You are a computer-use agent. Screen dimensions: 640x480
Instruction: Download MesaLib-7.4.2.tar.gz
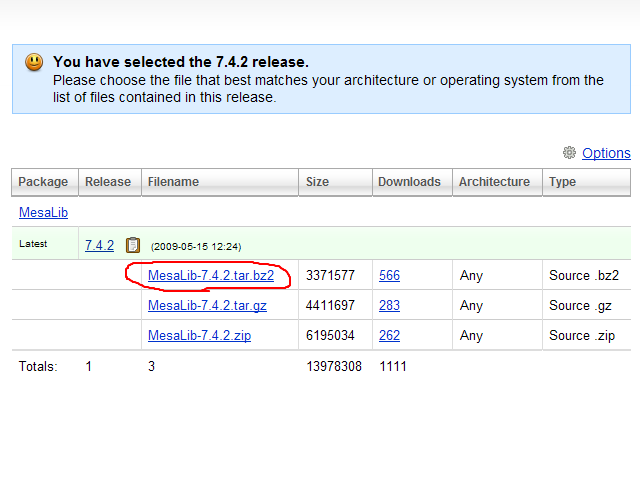point(207,305)
